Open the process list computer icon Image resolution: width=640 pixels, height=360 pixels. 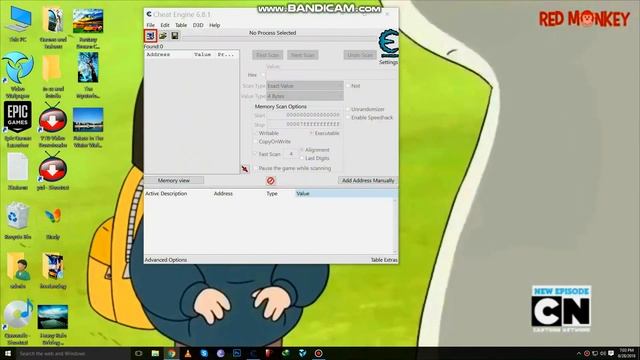(x=150, y=36)
